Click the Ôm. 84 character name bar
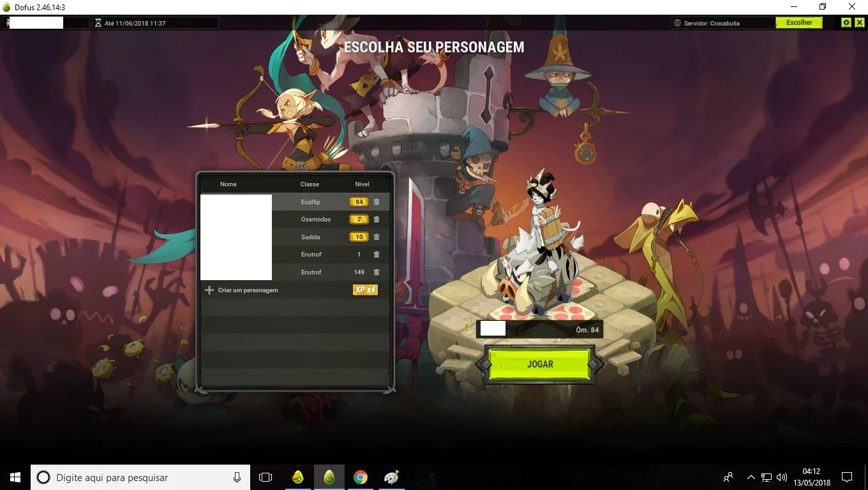 540,329
